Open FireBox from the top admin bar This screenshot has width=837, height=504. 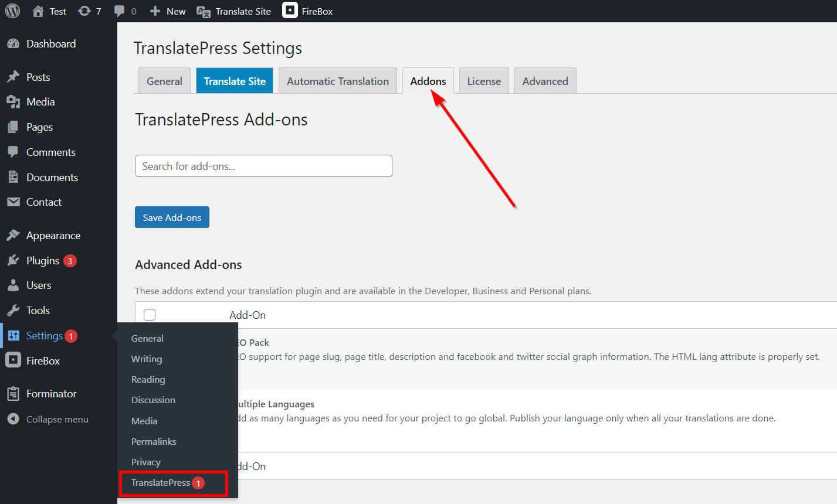308,11
